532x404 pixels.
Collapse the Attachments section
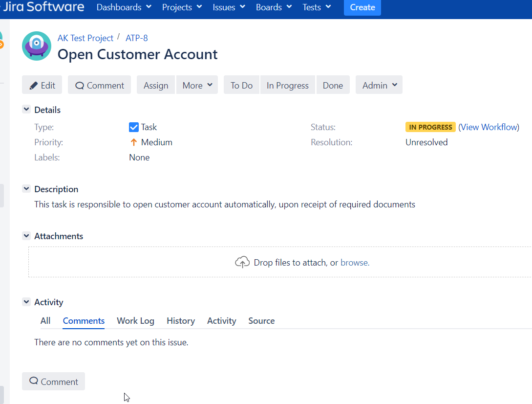[x=26, y=235]
